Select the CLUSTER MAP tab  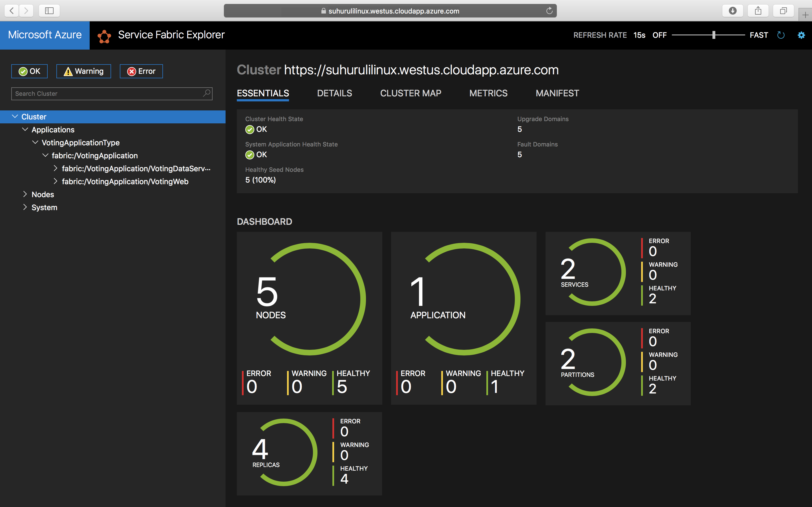click(x=411, y=94)
